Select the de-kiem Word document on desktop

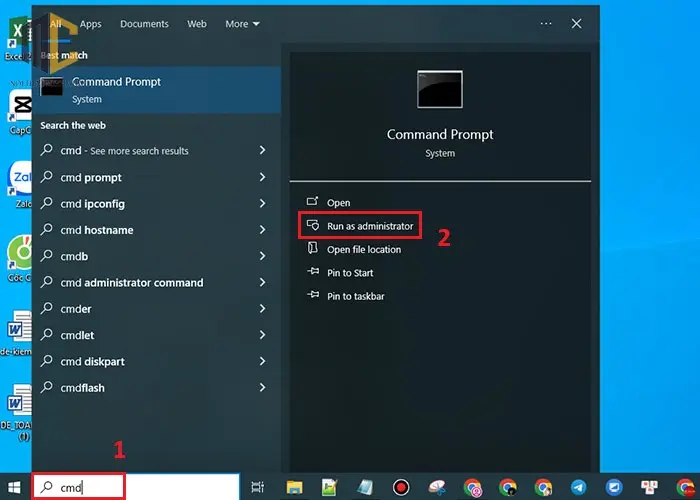(17, 333)
